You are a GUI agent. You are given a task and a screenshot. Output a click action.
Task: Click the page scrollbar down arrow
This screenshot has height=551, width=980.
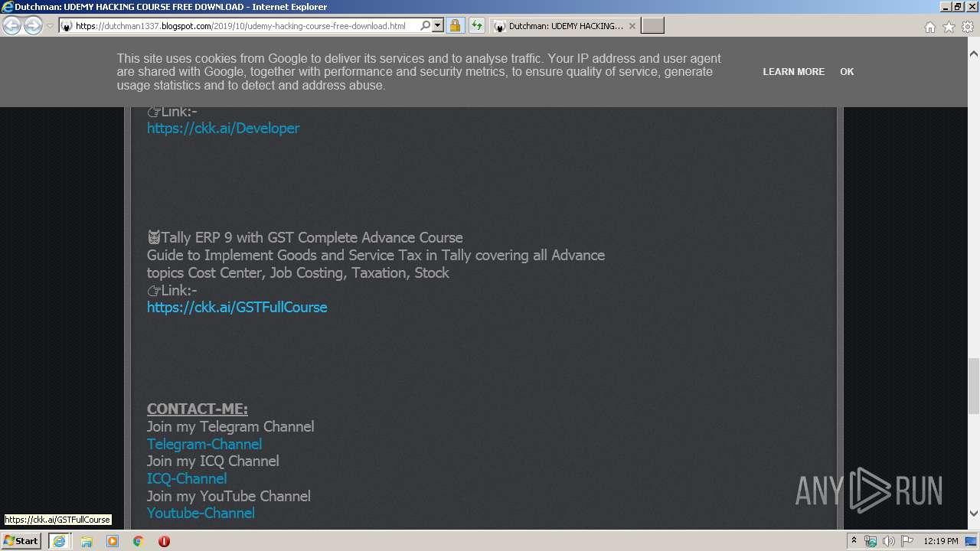(x=974, y=514)
